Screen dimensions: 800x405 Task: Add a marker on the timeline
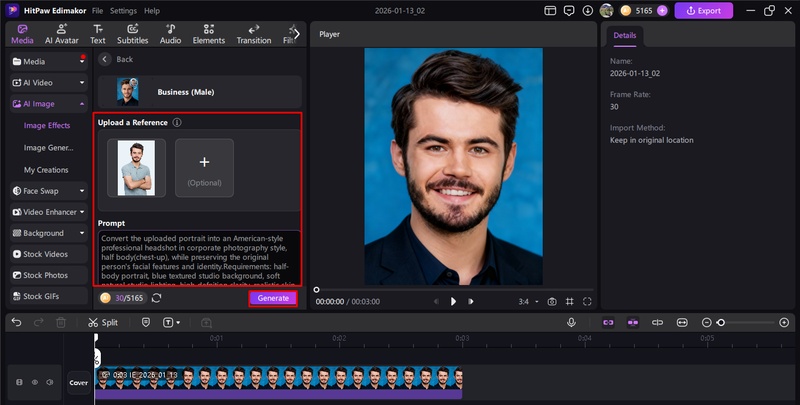(x=146, y=322)
